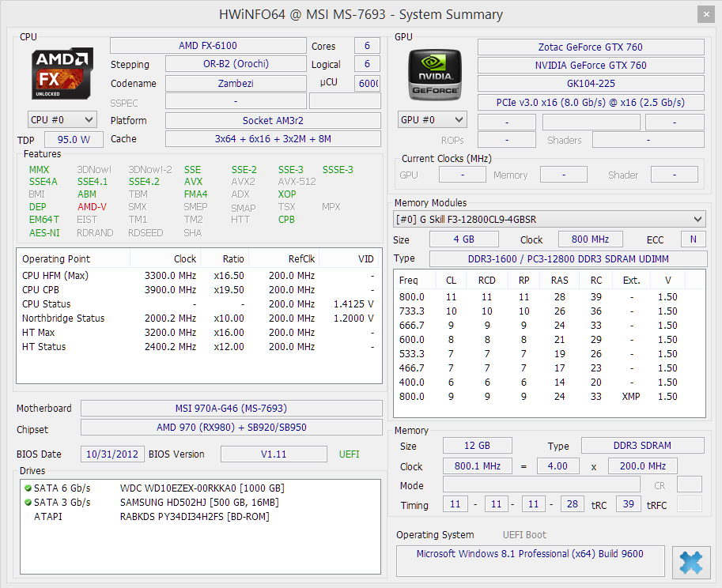This screenshot has height=588, width=722.
Task: Click the WDC WD10EZEX drive entry
Action: click(202, 488)
